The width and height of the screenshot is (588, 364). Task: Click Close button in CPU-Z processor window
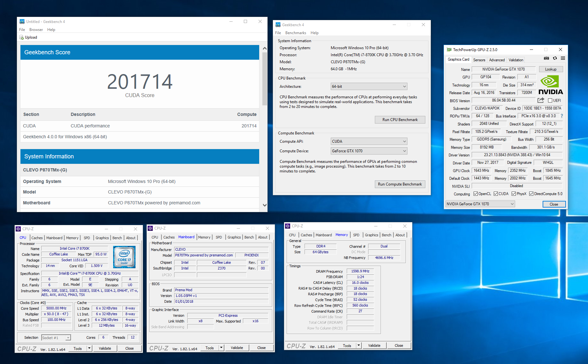point(129,348)
